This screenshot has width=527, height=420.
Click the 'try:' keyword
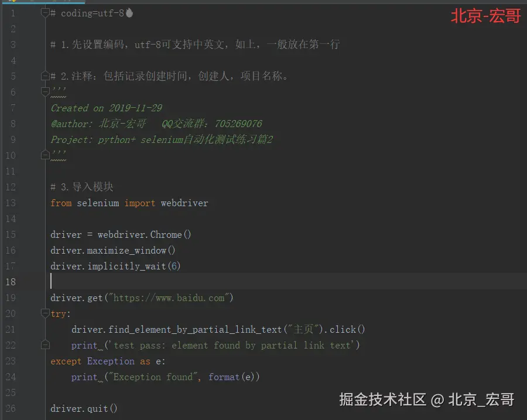pos(60,314)
